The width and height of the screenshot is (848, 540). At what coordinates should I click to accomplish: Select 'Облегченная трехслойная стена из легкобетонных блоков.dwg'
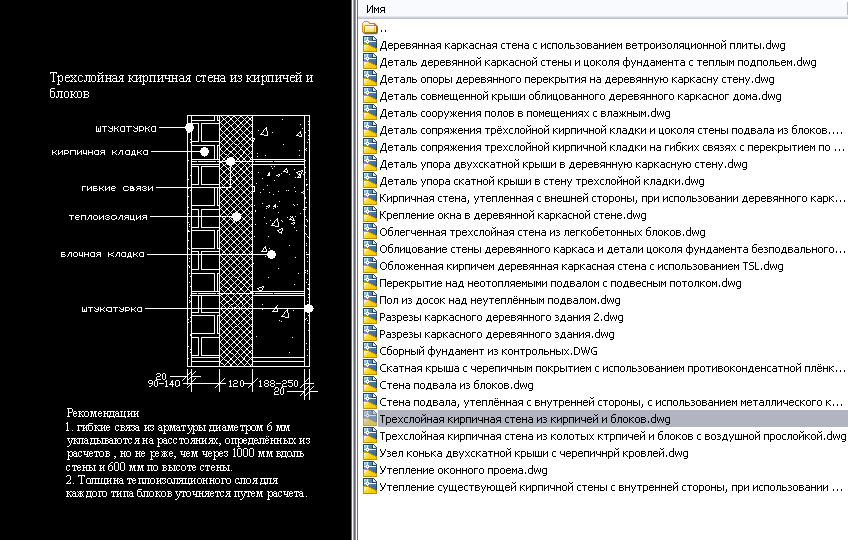click(542, 232)
